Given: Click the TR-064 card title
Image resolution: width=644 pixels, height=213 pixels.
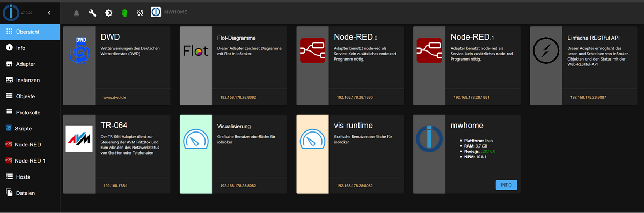Looking at the screenshot, I should point(114,125).
